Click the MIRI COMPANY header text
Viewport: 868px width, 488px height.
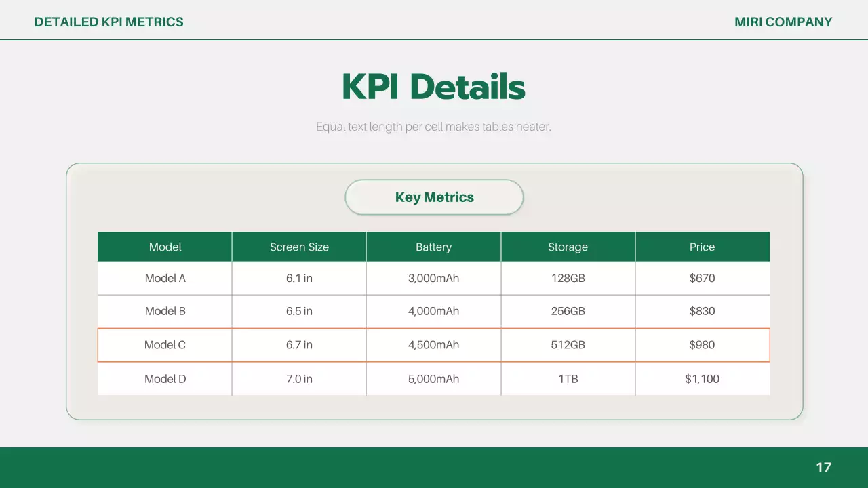[x=783, y=22]
